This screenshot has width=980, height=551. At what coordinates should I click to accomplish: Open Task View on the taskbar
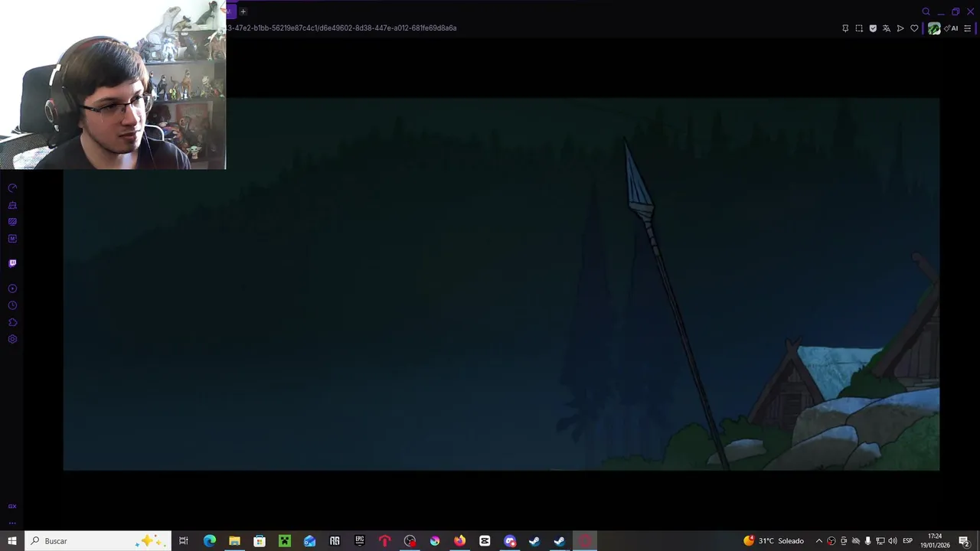(x=184, y=541)
